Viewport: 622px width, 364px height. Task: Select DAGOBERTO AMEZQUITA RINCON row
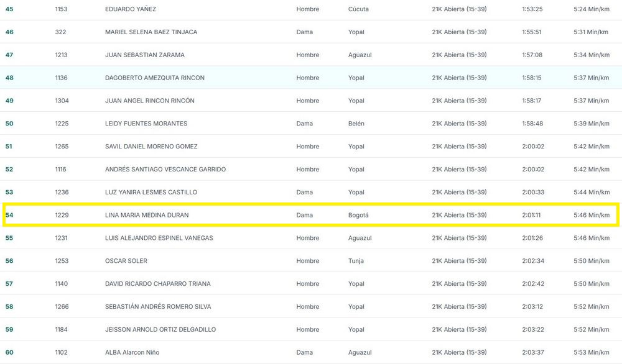pyautogui.click(x=155, y=78)
